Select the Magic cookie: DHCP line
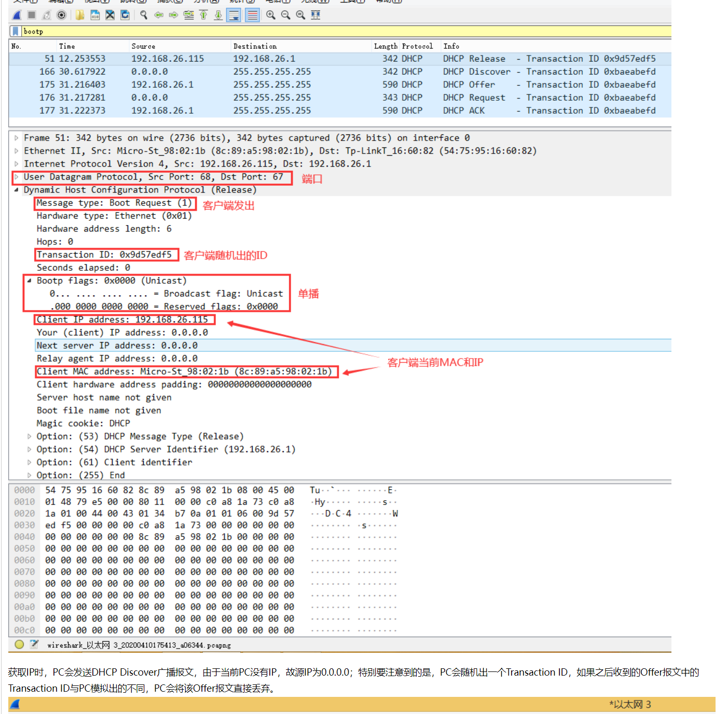The image size is (728, 714). click(84, 423)
